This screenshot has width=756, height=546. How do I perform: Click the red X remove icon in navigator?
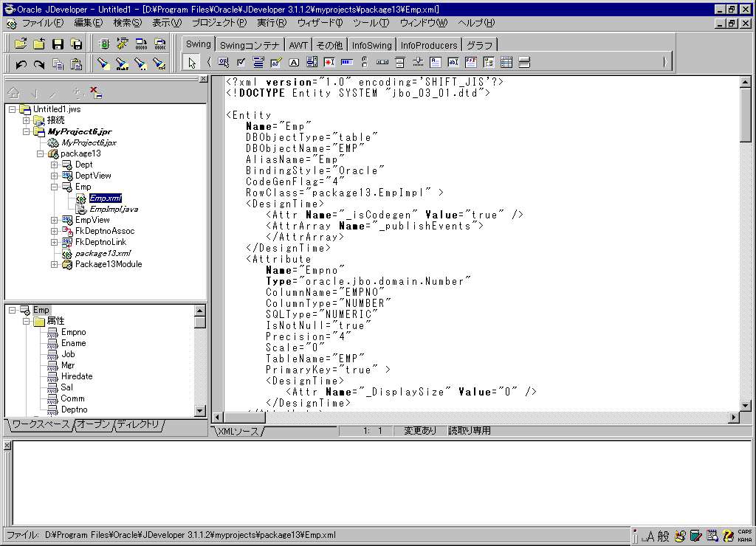(x=96, y=92)
